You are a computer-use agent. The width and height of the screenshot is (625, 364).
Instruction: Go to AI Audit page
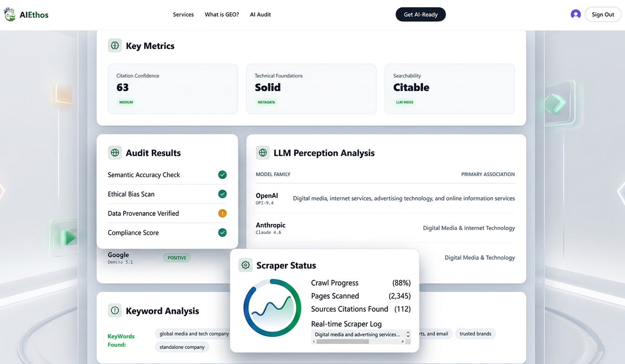tap(260, 14)
